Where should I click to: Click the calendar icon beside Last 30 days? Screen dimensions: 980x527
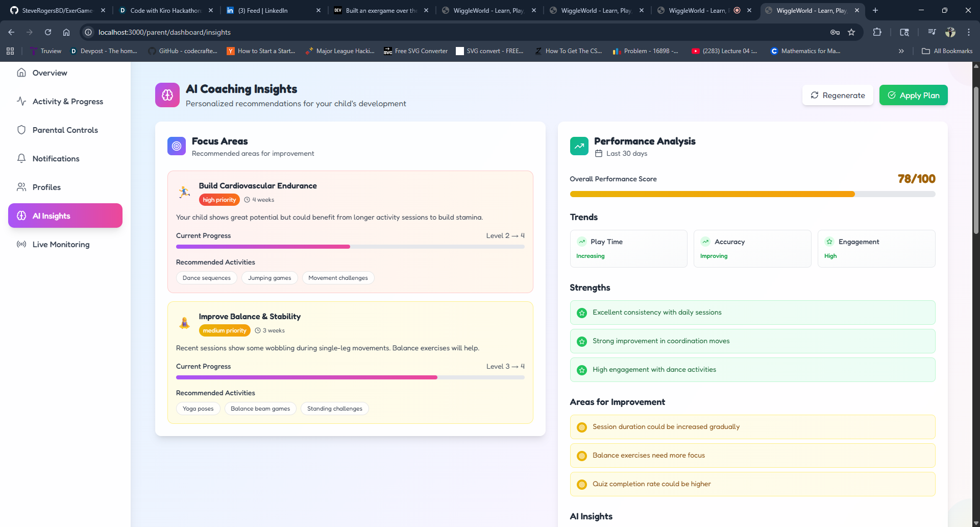[x=599, y=154]
